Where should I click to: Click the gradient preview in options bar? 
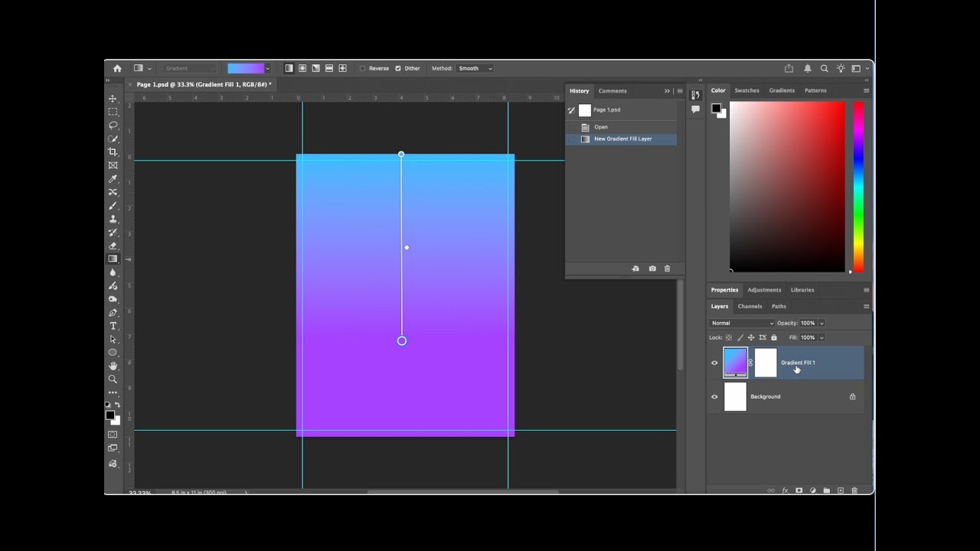tap(246, 68)
